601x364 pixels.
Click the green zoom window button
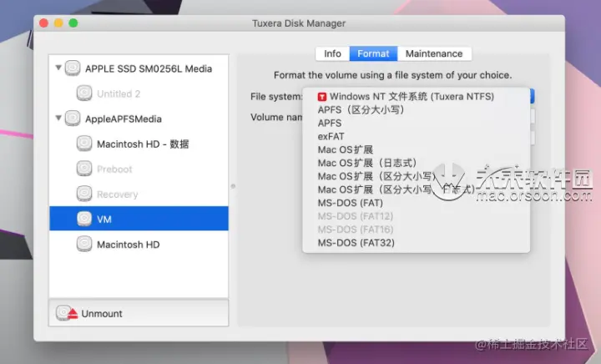click(73, 23)
